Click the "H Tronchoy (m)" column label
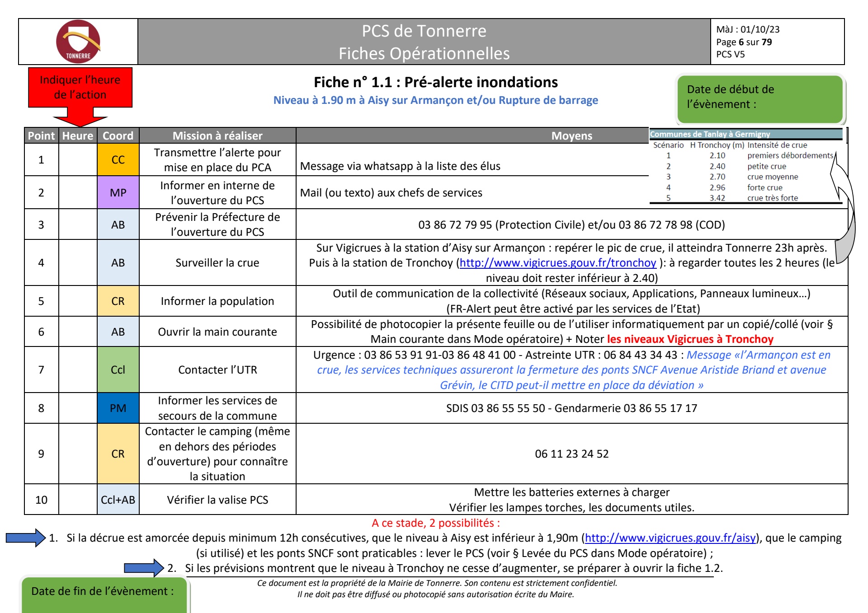The height and width of the screenshot is (613, 868). click(717, 145)
